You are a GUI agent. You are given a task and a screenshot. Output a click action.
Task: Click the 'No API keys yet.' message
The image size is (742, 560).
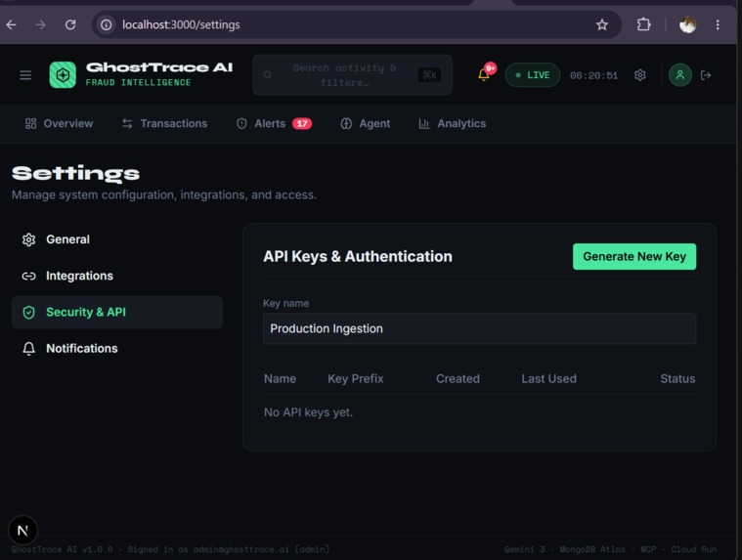[308, 412]
